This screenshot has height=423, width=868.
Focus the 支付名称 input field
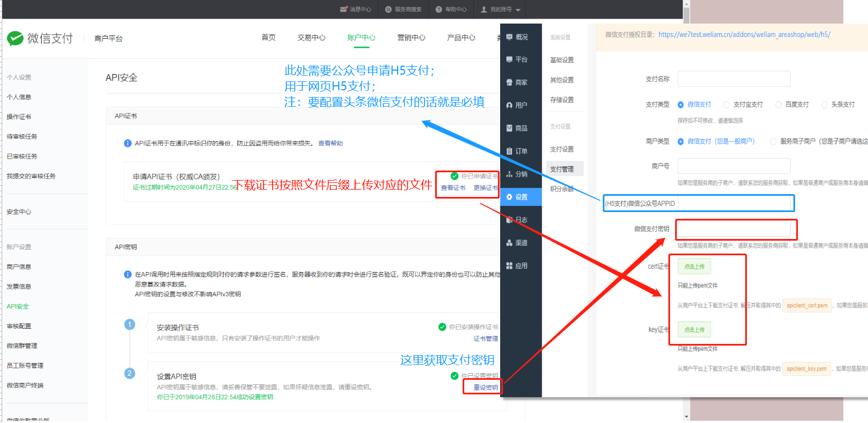734,79
